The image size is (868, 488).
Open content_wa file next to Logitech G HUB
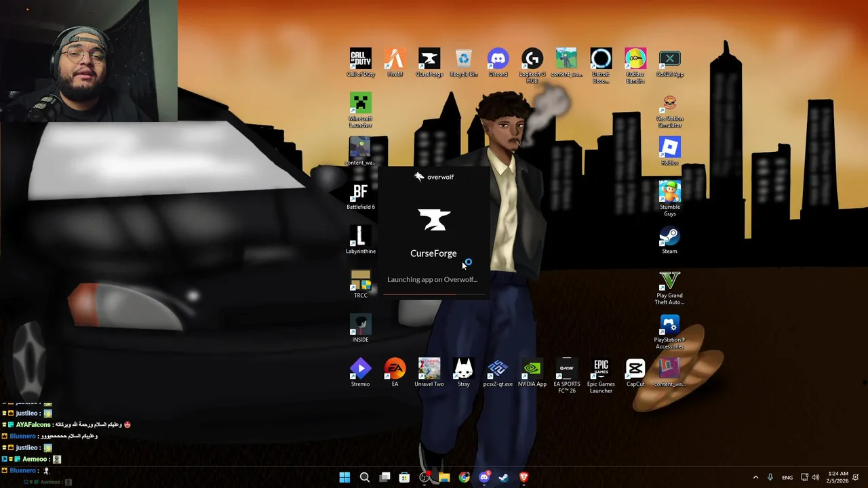pos(567,63)
